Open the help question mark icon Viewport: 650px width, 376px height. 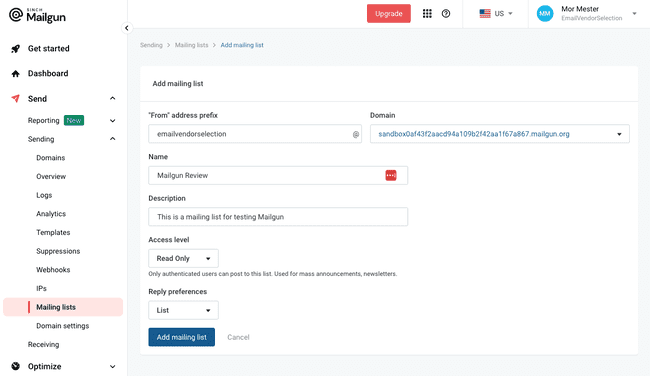point(446,14)
